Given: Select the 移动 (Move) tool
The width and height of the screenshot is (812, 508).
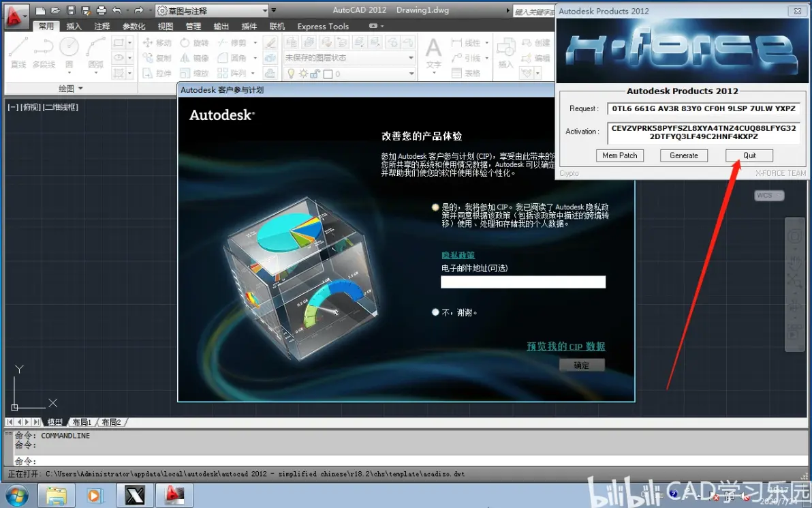Looking at the screenshot, I should pos(157,42).
